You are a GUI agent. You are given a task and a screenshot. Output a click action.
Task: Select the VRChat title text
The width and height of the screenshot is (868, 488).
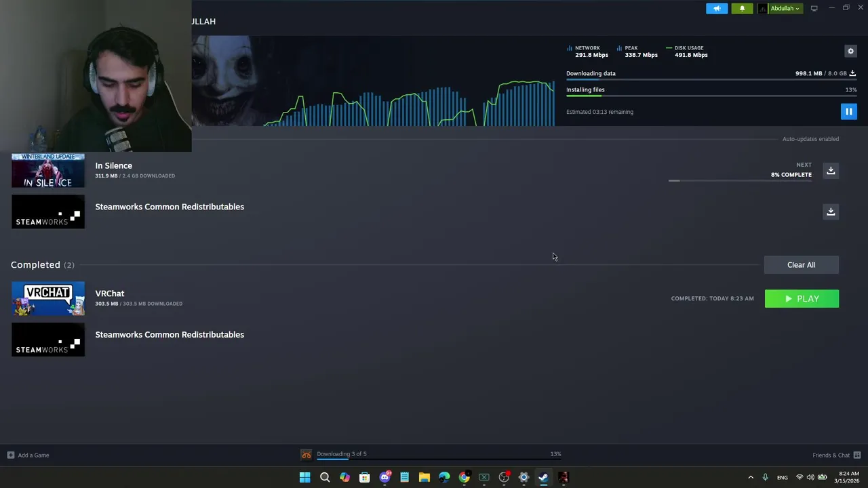point(110,293)
